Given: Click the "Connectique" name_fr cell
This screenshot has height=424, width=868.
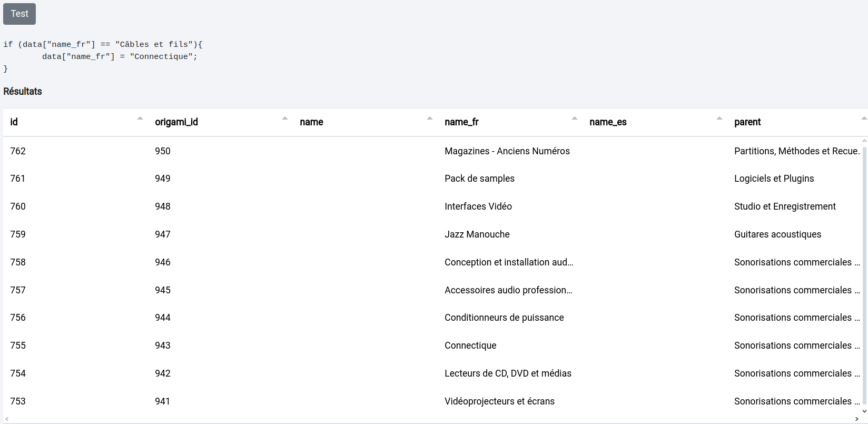Looking at the screenshot, I should tap(470, 346).
